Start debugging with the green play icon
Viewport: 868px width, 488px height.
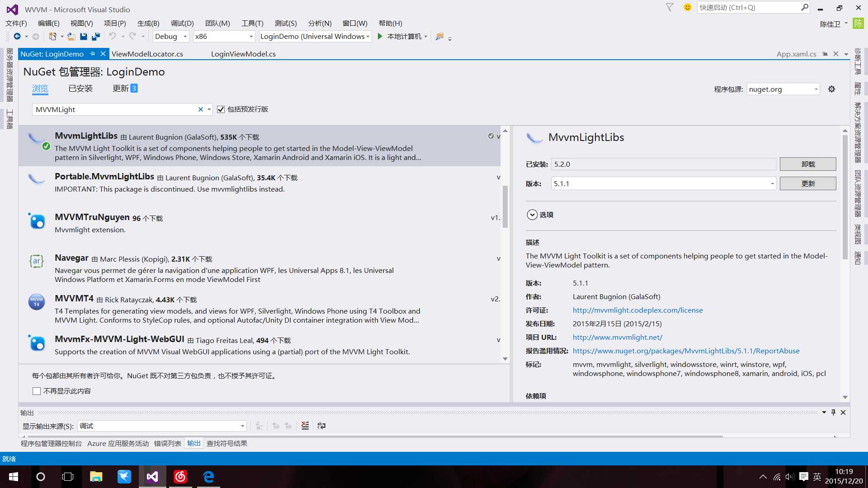(380, 36)
